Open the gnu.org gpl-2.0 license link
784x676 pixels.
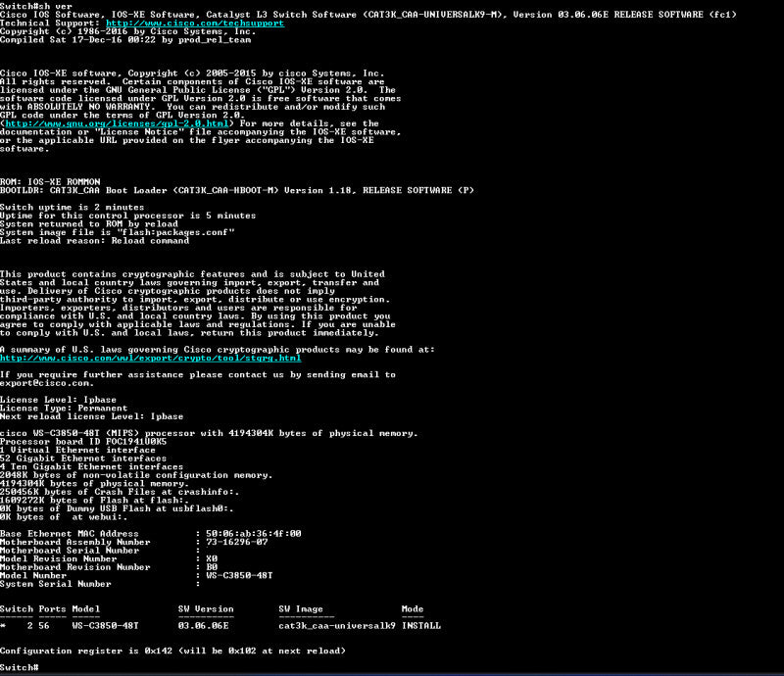pyautogui.click(x=117, y=123)
